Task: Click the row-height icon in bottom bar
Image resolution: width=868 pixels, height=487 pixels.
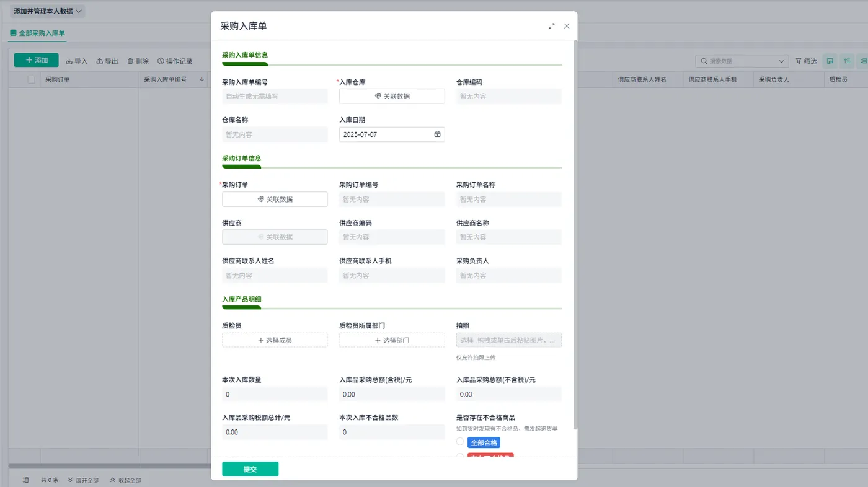Action: pyautogui.click(x=26, y=480)
